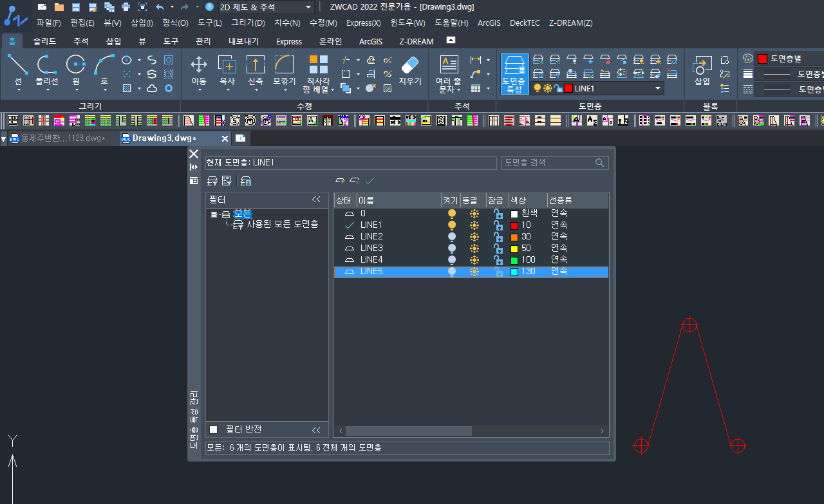Open Layer Properties (도면층 특성) manager
Screen dimensions: 824x504
click(x=514, y=73)
